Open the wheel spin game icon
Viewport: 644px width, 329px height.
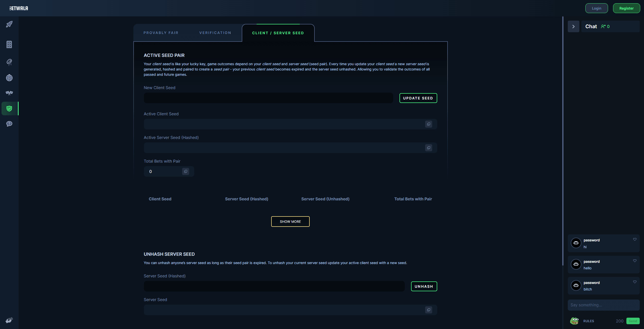tap(9, 78)
